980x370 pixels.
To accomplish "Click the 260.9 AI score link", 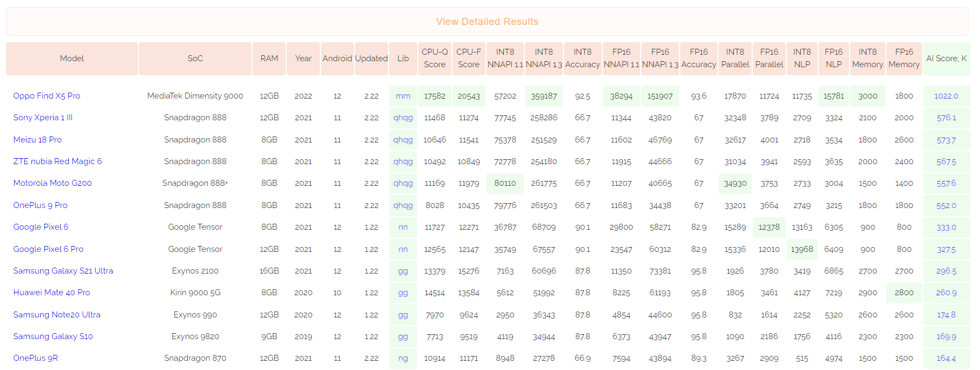I will click(946, 293).
